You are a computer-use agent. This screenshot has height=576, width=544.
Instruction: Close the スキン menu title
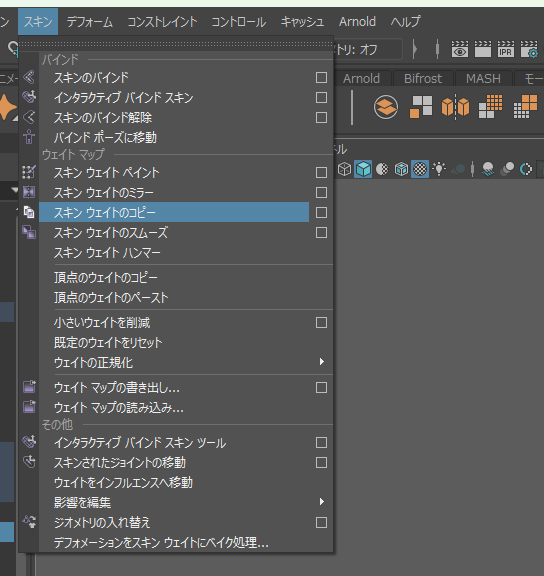[38, 22]
